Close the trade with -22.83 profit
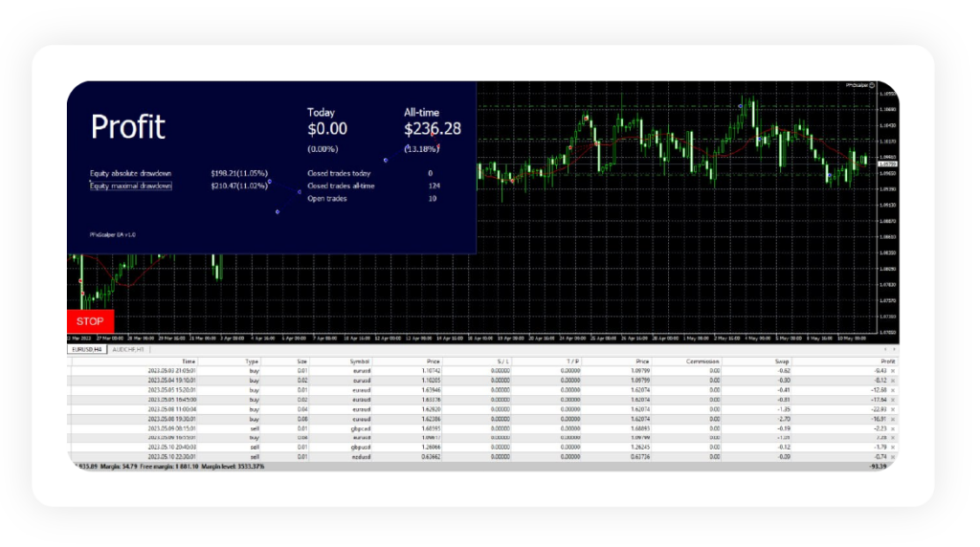 (x=892, y=409)
